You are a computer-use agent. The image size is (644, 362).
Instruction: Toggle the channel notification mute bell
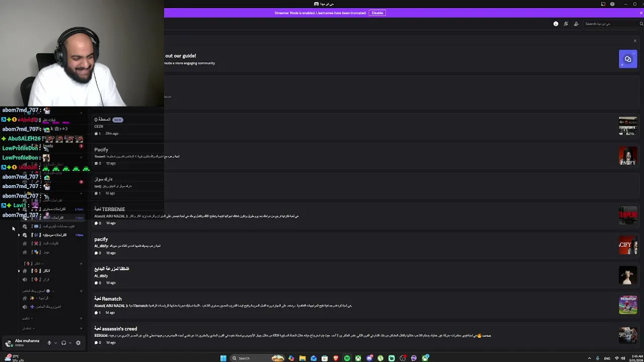[x=566, y=24]
